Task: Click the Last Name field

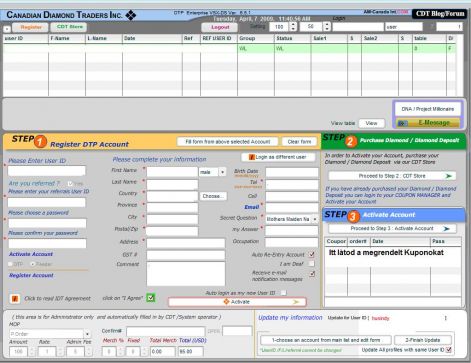Action: click(172, 184)
